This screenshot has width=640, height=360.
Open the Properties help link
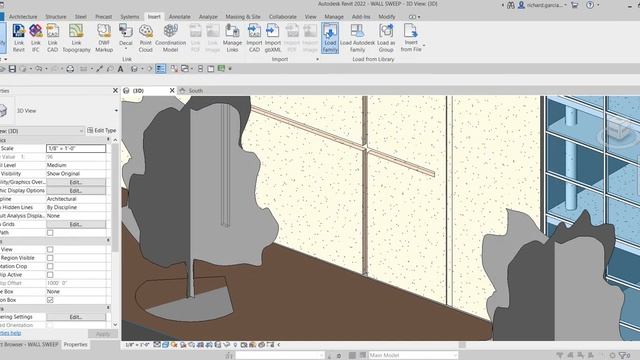pos(10,333)
